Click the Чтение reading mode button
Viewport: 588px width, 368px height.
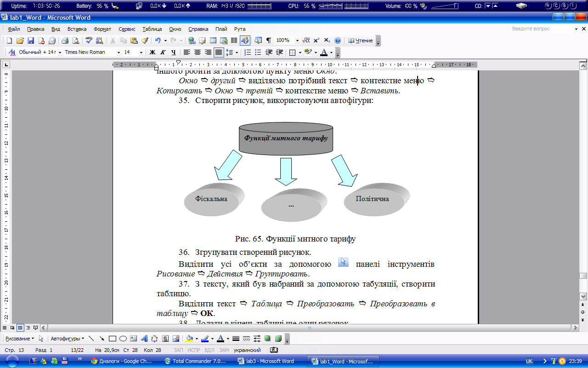361,40
